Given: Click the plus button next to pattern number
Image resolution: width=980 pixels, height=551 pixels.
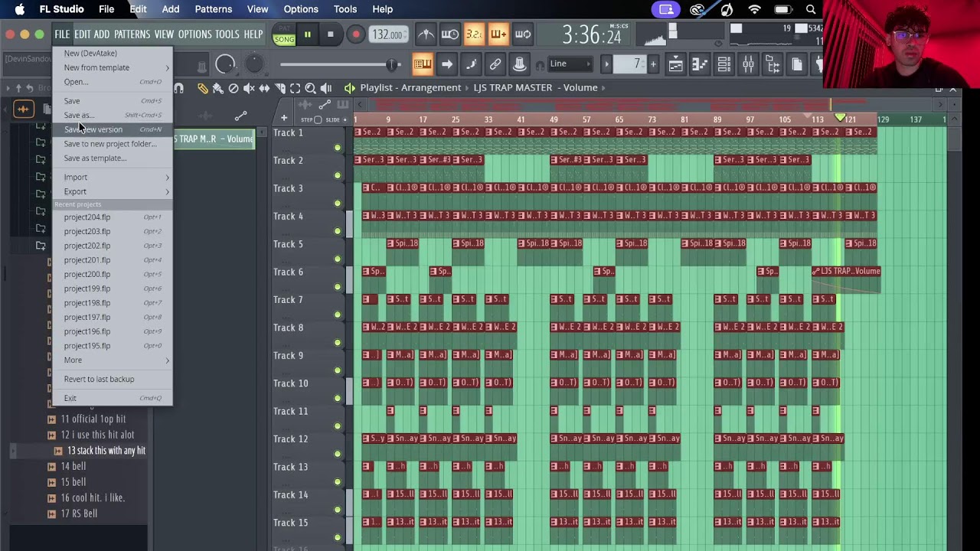Looking at the screenshot, I should click(653, 64).
